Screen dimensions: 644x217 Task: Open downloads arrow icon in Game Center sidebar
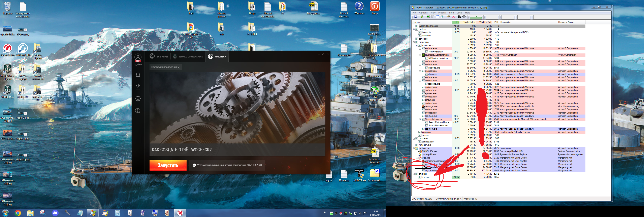(x=138, y=87)
